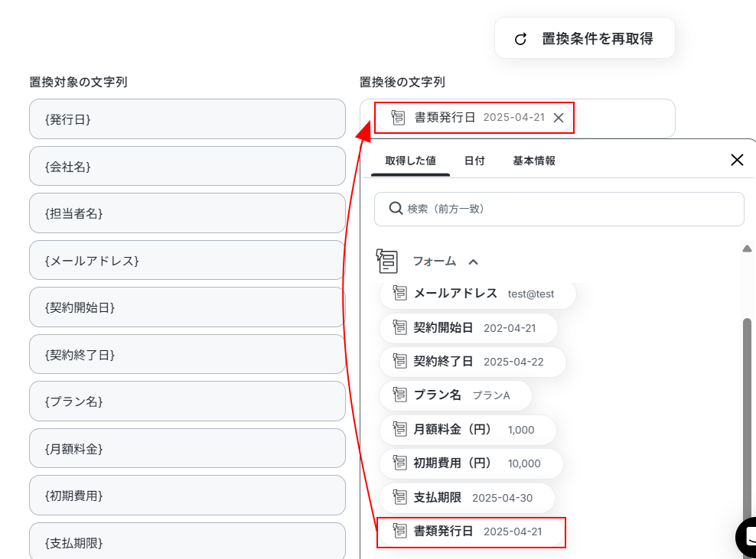The height and width of the screenshot is (559, 756).
Task: Collapse the フォーム section chevron
Action: tap(474, 262)
